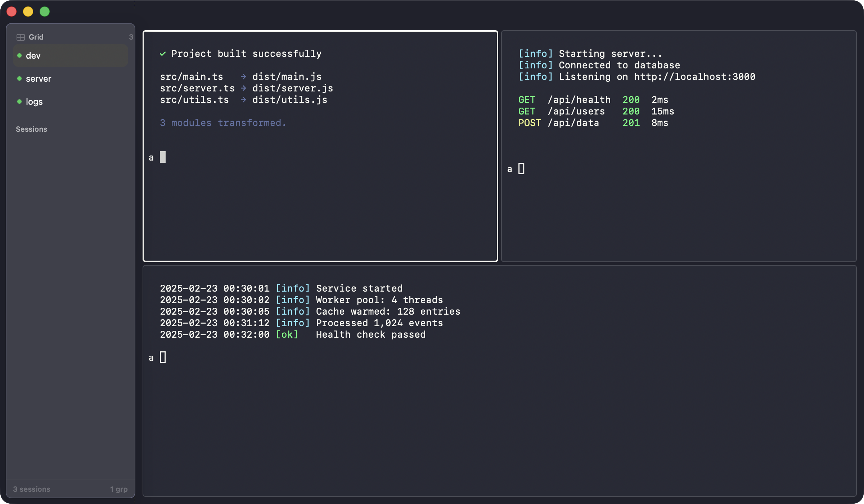Click the Grid layout icon in sidebar
Image resolution: width=864 pixels, height=504 pixels.
[21, 37]
